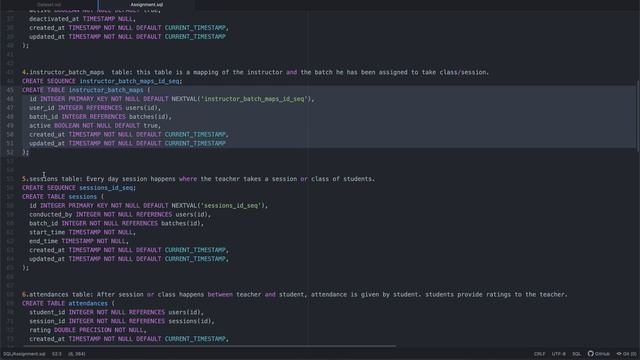Click the file name in the status bar

tap(24, 354)
